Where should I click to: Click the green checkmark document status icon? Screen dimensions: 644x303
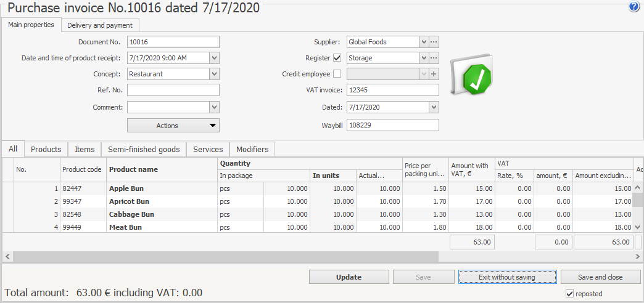click(473, 75)
